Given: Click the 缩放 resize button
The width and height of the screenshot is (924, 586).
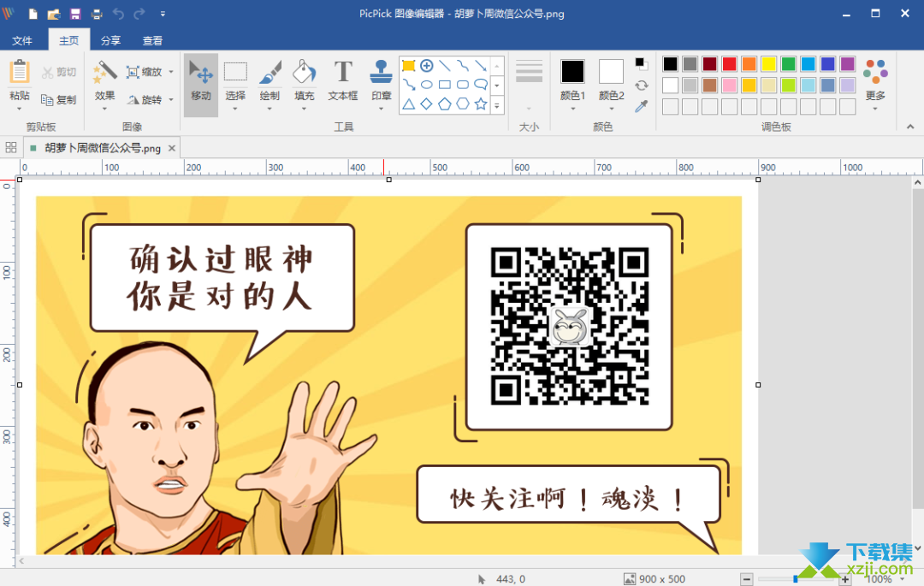Looking at the screenshot, I should (x=145, y=72).
